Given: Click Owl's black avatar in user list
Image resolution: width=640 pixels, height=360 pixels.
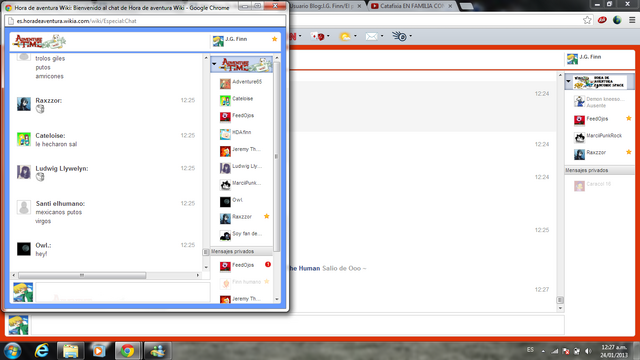Looking at the screenshot, I should point(225,202).
